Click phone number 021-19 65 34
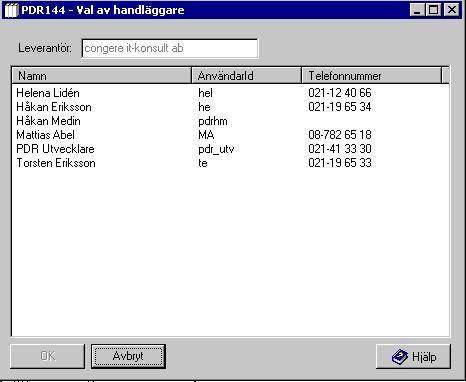This screenshot has width=466, height=382. coord(340,107)
